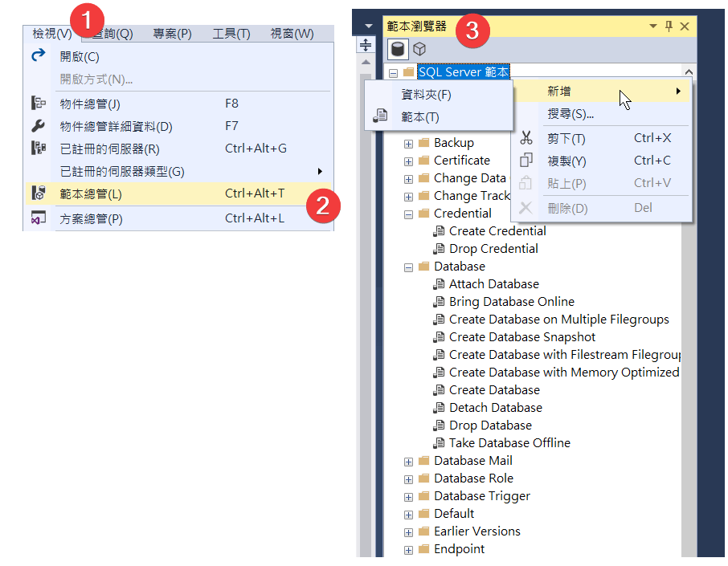This screenshot has width=728, height=566.
Task: Select 範本總管(L) from the menu
Action: click(91, 194)
